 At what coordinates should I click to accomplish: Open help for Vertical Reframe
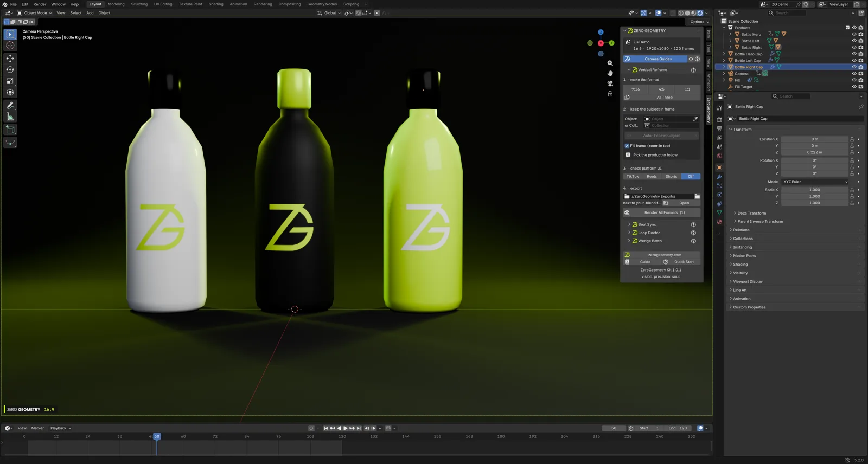click(693, 70)
